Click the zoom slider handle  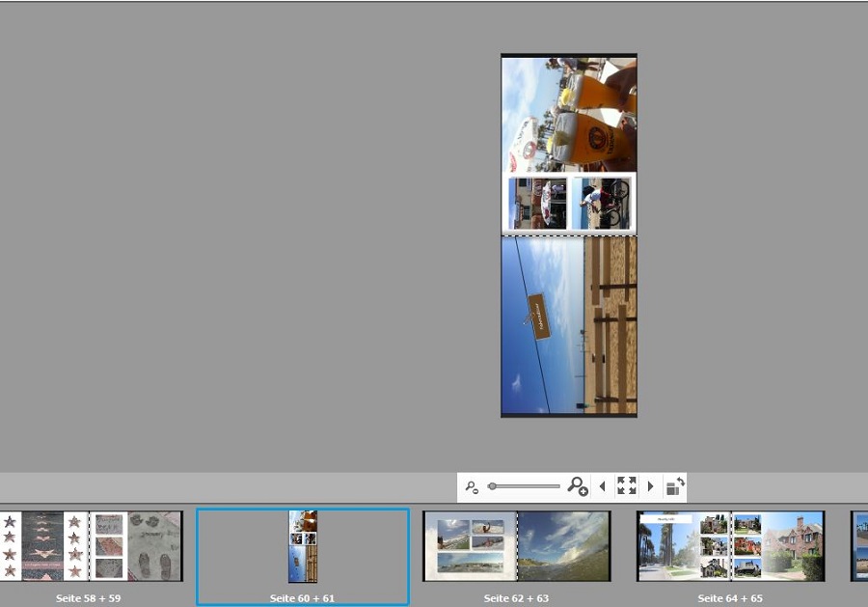(x=493, y=486)
